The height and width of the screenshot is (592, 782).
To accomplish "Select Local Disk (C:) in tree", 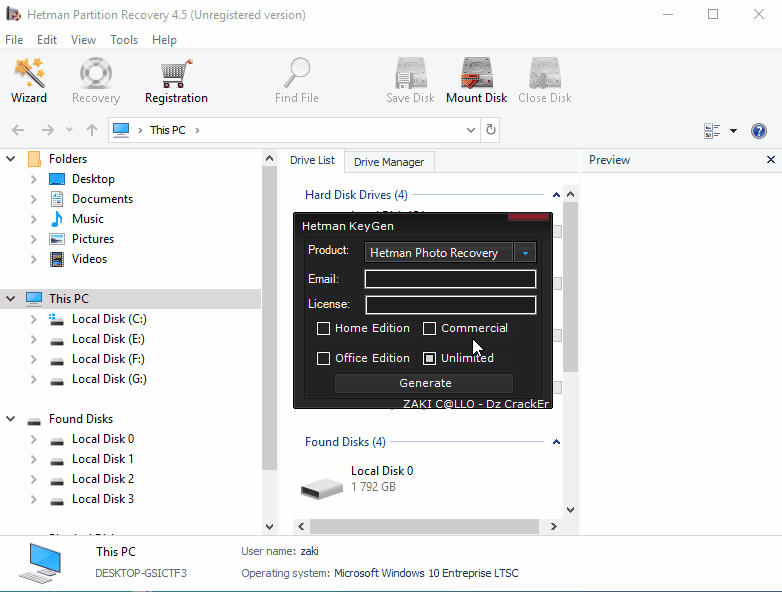I will tap(109, 319).
